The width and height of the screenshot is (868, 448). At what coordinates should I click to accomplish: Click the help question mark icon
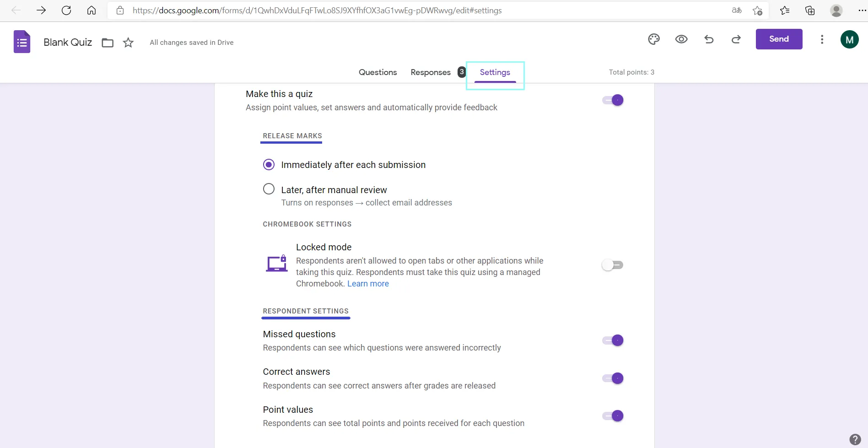(x=855, y=439)
